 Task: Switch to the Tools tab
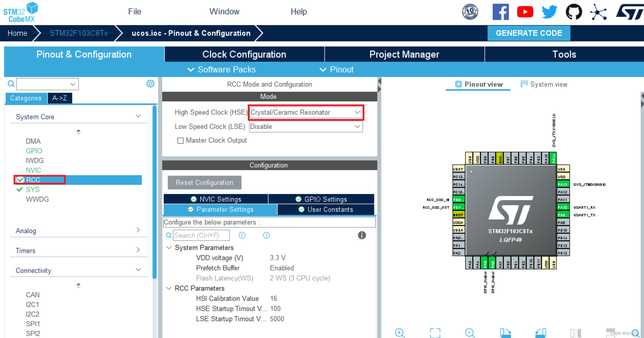[x=564, y=54]
